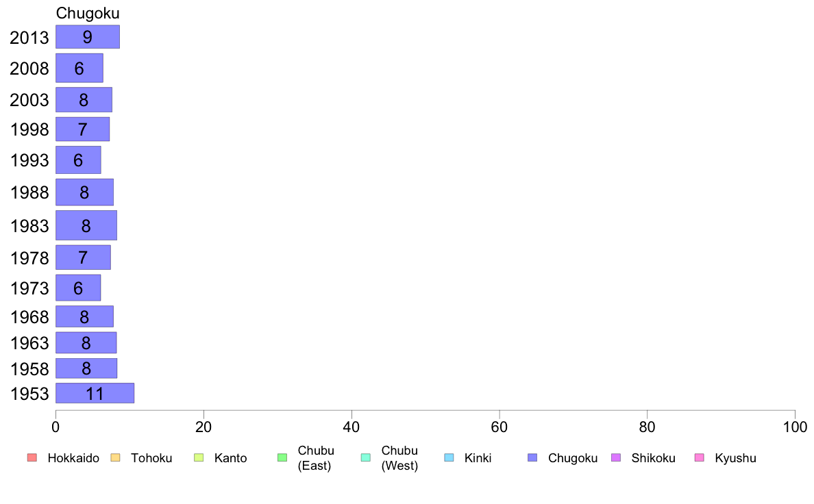This screenshot has width=814, height=504.
Task: Click the Kanto yellow-green legend swatch
Action: (199, 457)
